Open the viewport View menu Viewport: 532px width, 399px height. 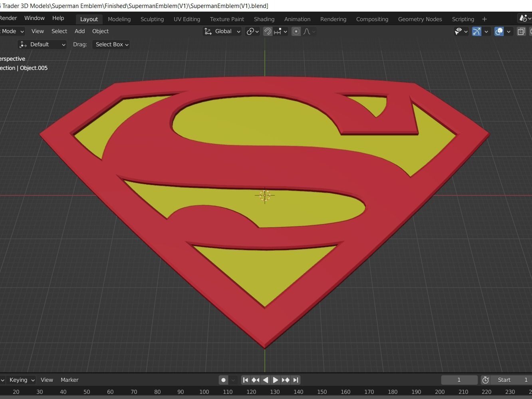38,31
